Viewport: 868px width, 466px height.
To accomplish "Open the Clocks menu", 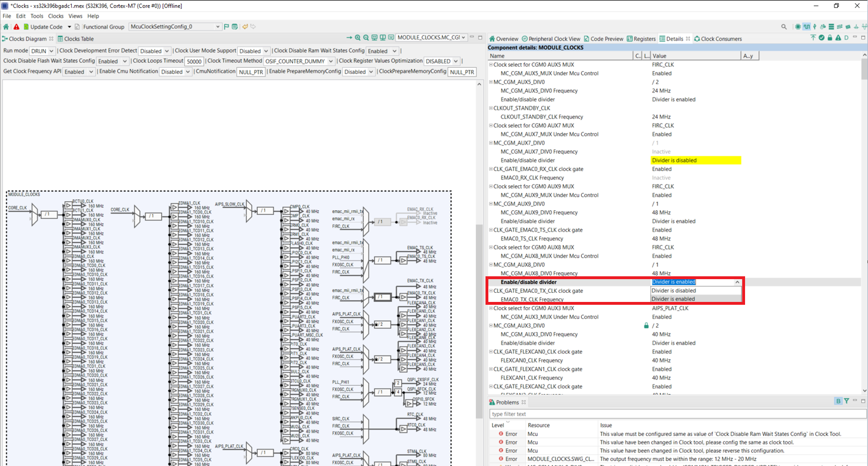I will click(x=55, y=16).
